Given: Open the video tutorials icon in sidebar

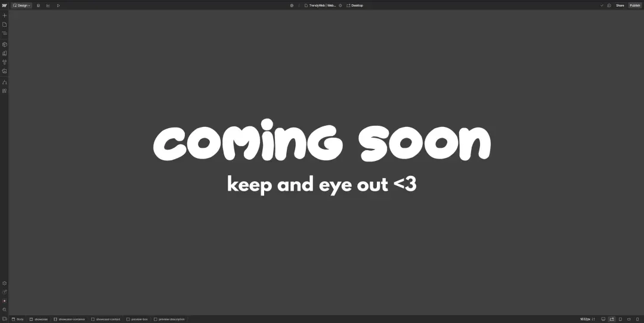Looking at the screenshot, I should (5, 318).
